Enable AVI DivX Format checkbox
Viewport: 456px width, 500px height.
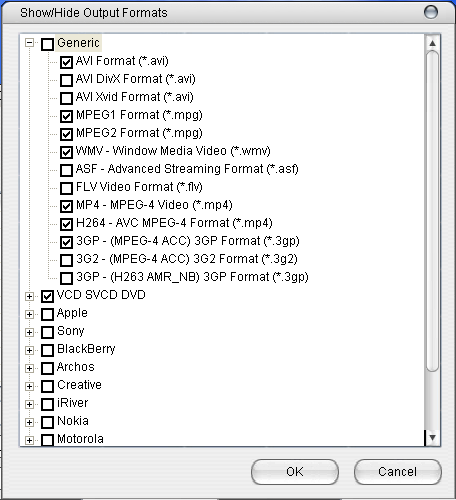(66, 80)
